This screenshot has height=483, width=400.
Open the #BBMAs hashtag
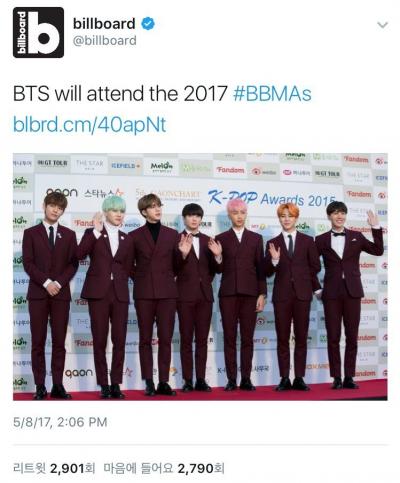(272, 94)
